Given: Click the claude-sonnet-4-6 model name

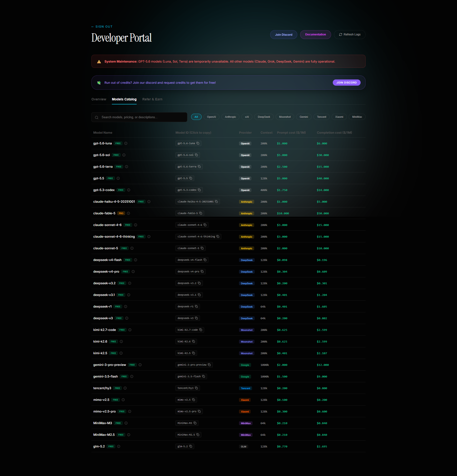Looking at the screenshot, I should pos(107,225).
